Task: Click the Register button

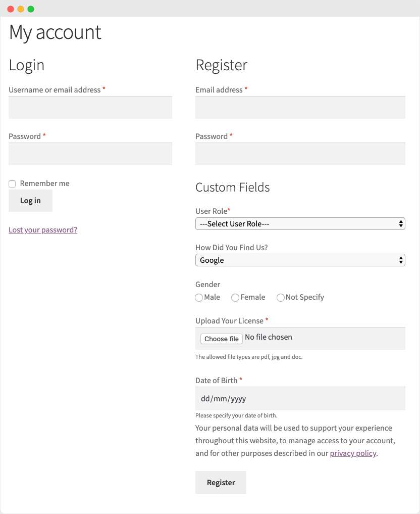Action: (x=221, y=482)
